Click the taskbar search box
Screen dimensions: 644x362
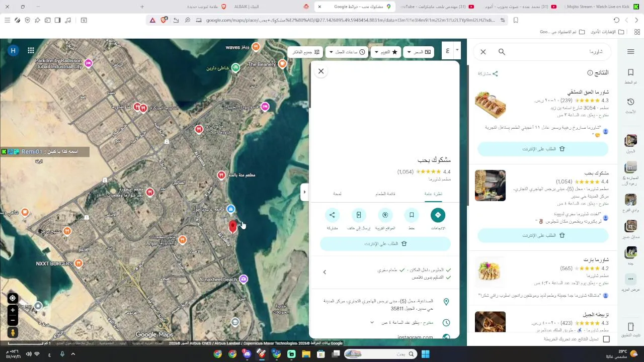380,354
